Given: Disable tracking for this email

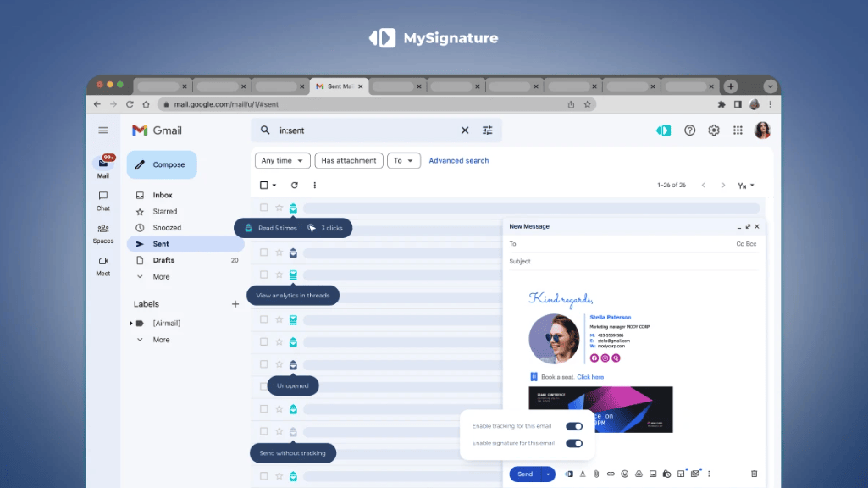Looking at the screenshot, I should [573, 426].
